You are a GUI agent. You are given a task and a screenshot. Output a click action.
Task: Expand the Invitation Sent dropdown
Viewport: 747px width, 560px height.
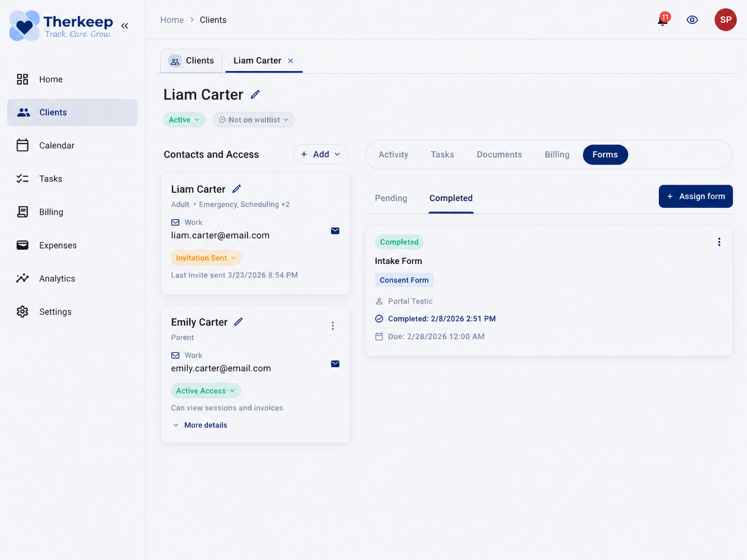(206, 258)
